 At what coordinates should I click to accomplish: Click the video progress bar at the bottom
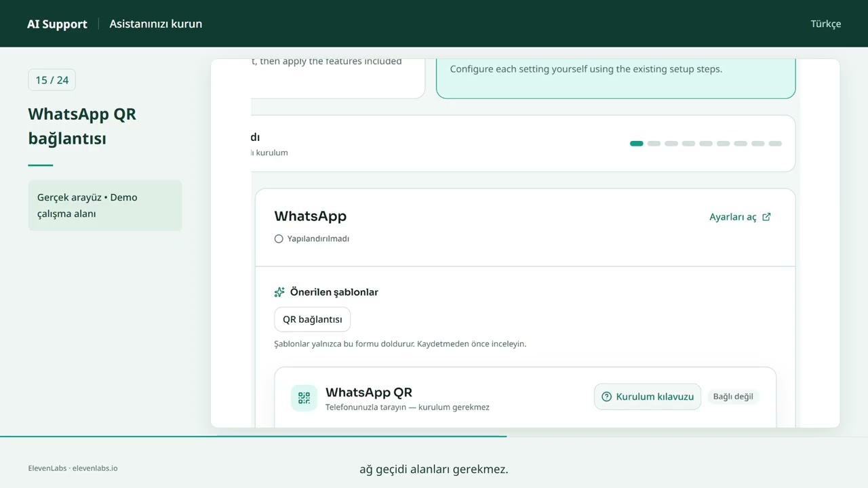[434, 436]
